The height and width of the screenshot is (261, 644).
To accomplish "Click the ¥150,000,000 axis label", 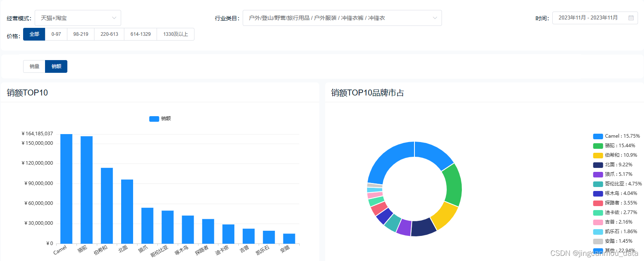I will click(37, 143).
